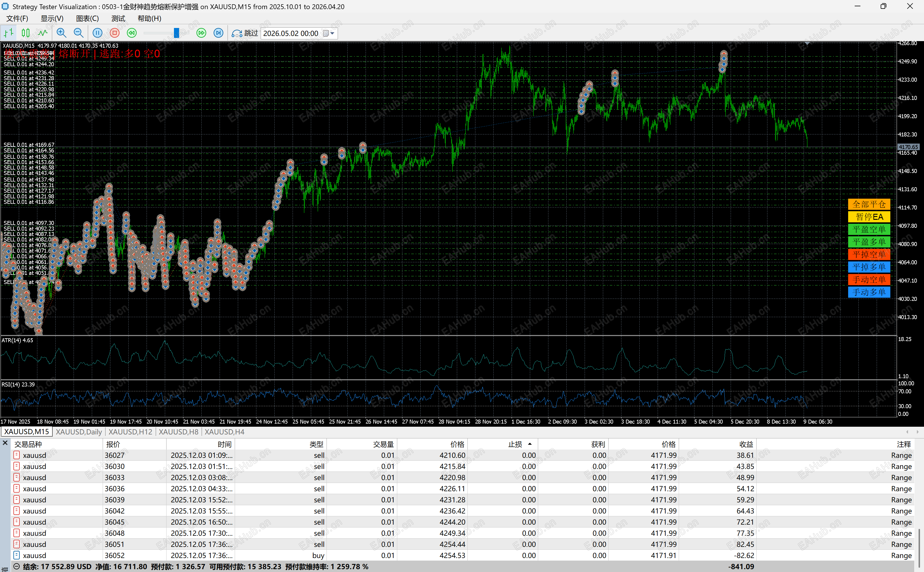
Task: Step forward one tick in the tester
Action: point(218,33)
